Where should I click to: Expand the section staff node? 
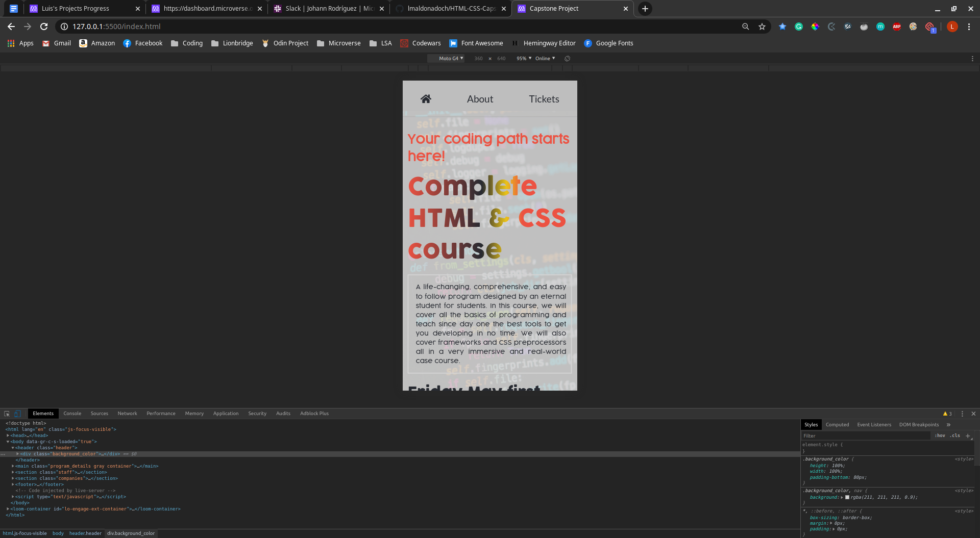click(x=13, y=472)
